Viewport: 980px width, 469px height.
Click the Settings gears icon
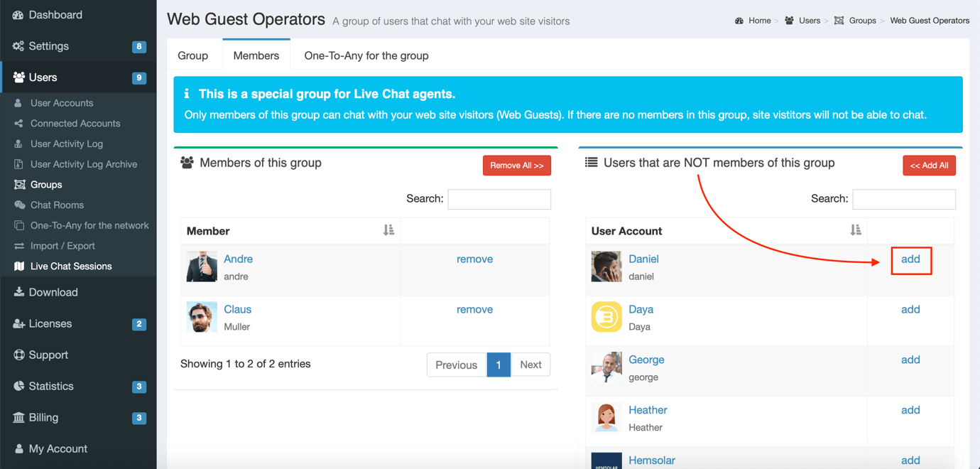(18, 46)
